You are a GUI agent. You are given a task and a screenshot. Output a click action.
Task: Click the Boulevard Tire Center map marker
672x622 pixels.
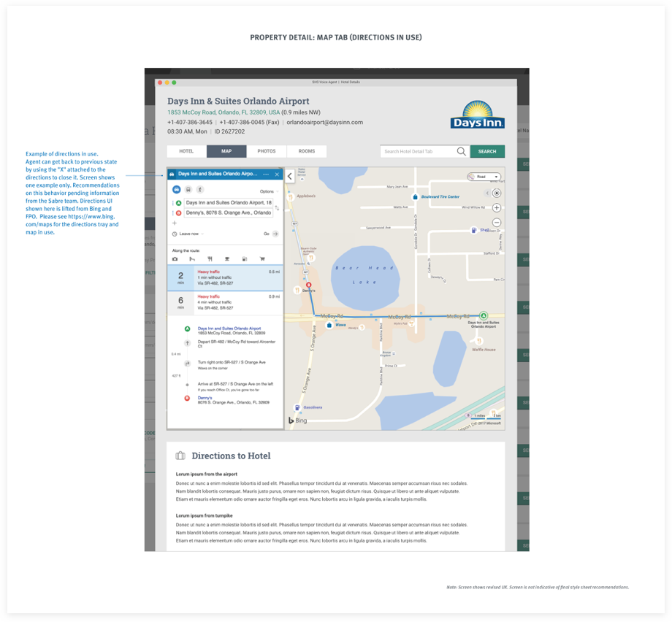(x=415, y=196)
